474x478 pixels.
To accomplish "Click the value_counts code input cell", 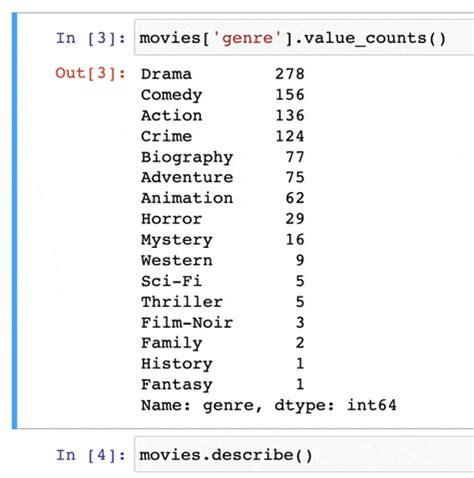I will 304,37.
